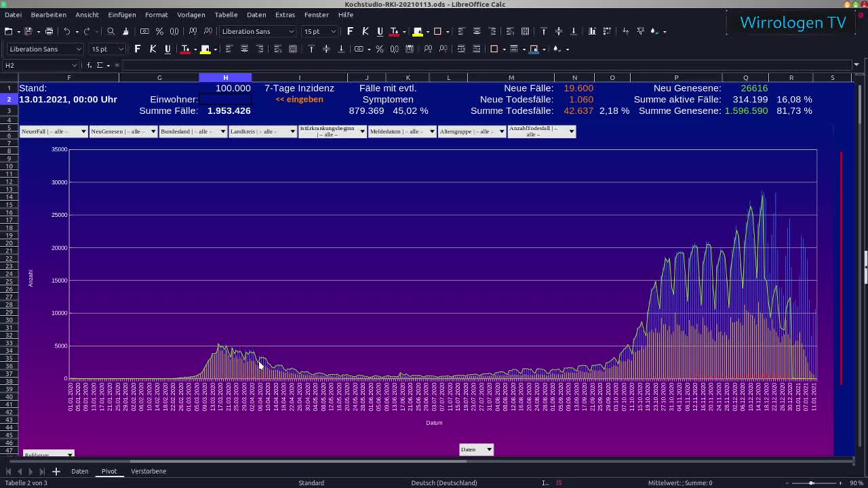This screenshot has width=868, height=488.
Task: Toggle Underline (U) in upper toolbar row
Action: 380,31
